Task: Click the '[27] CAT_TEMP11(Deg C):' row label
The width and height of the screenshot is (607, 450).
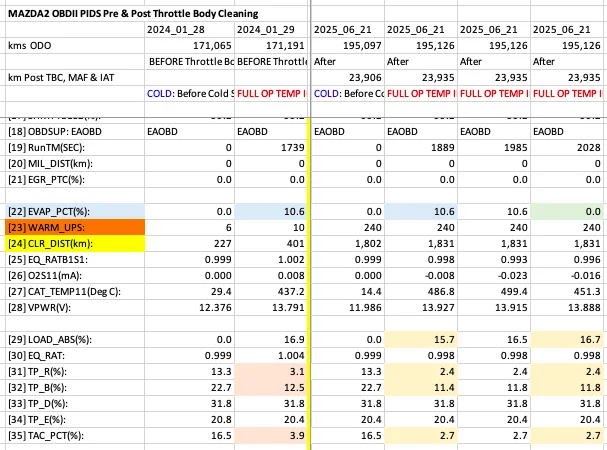Action: click(64, 292)
